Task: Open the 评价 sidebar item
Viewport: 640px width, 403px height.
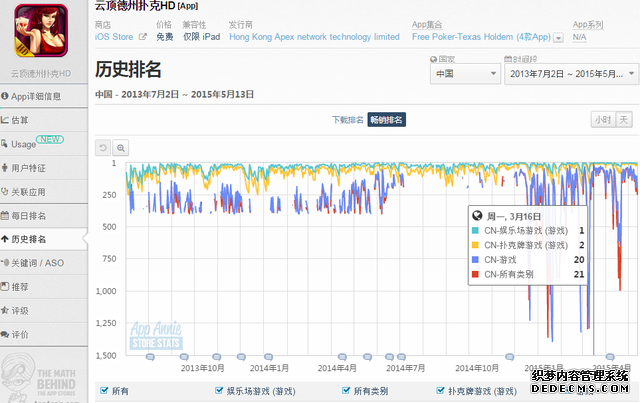Action: [44, 335]
